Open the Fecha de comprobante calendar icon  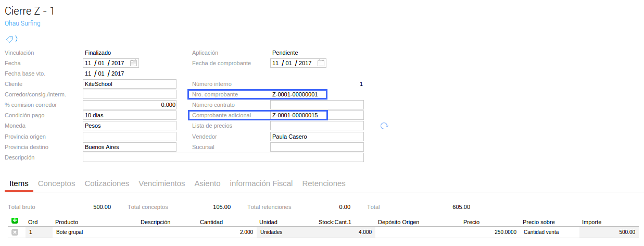tap(321, 63)
